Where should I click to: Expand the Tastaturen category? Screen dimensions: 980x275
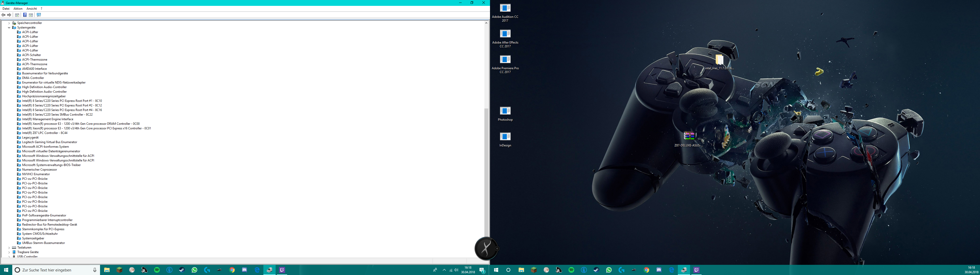coord(9,247)
